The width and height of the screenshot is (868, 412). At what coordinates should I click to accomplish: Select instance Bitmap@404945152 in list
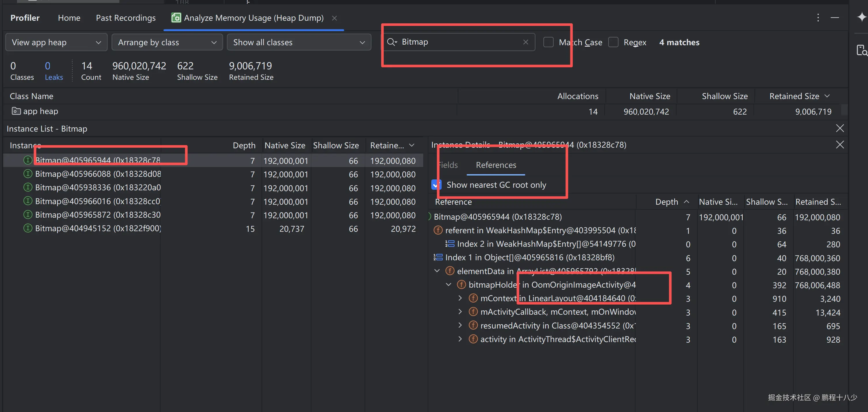98,228
